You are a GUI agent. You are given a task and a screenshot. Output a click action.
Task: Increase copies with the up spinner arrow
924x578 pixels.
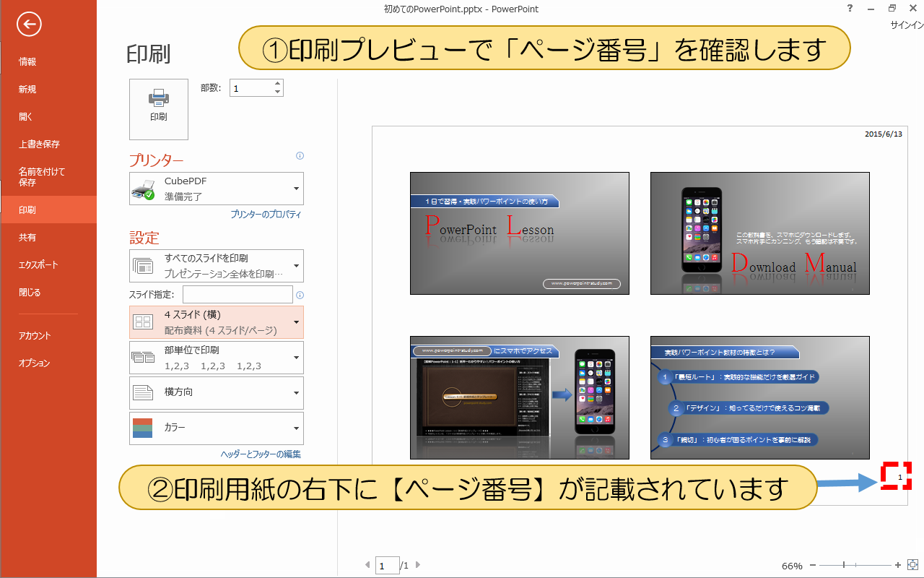[x=278, y=84]
